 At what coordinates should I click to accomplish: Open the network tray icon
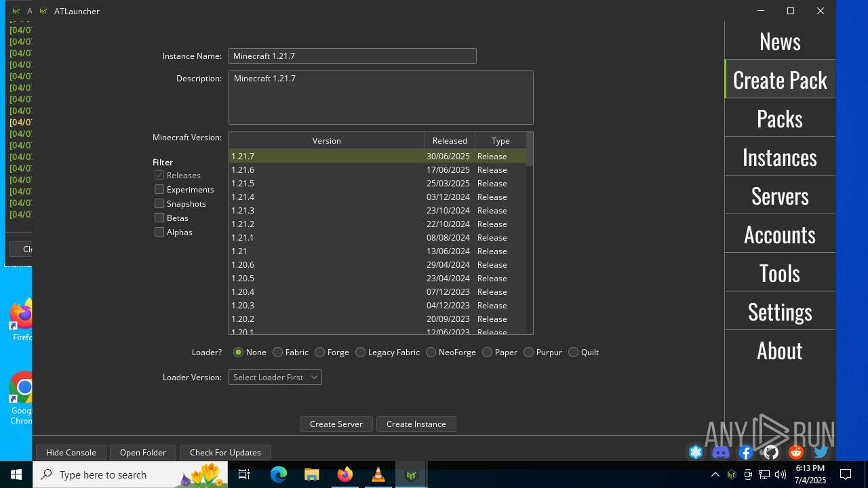764,474
